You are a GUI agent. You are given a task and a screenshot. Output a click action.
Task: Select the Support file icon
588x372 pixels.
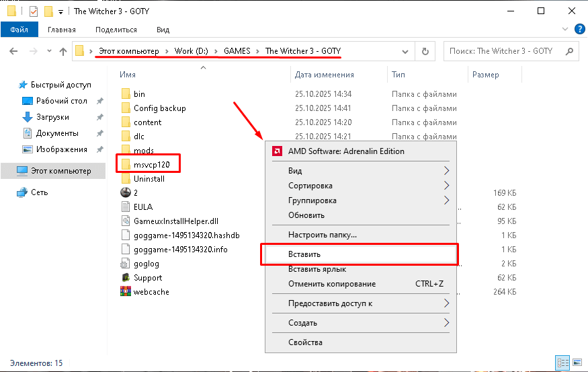tap(125, 278)
